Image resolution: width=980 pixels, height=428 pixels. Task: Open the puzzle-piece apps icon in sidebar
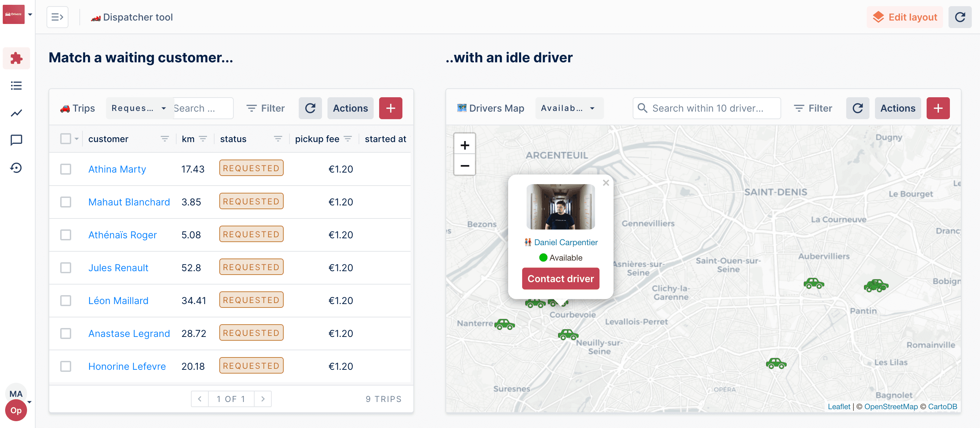(x=16, y=58)
